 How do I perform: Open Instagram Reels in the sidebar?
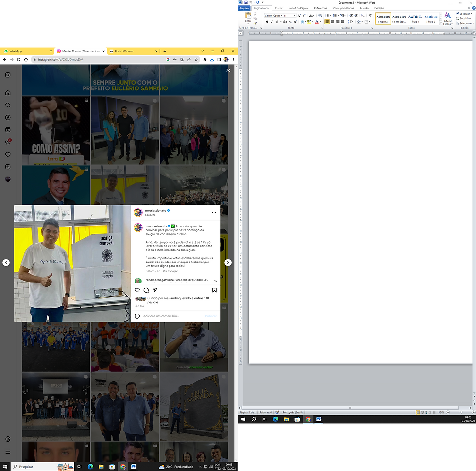point(8,130)
